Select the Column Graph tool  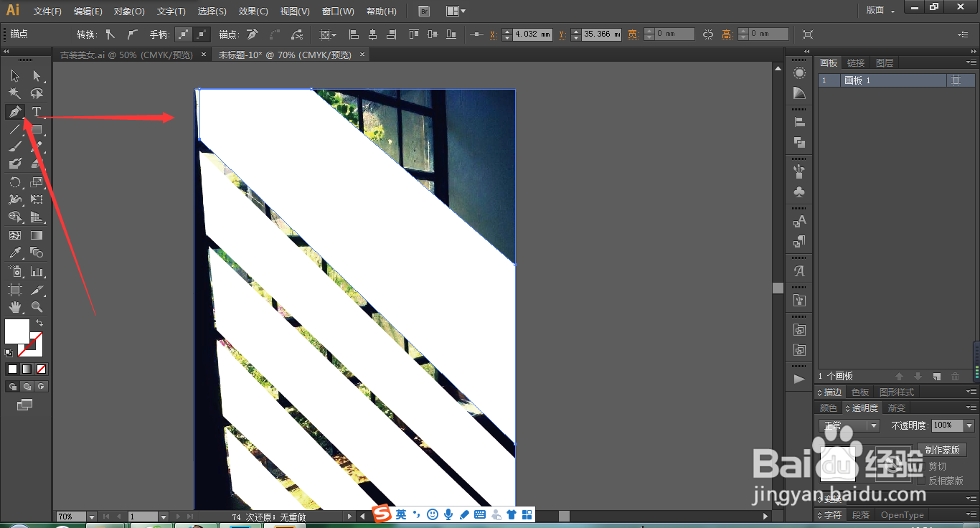click(x=37, y=271)
